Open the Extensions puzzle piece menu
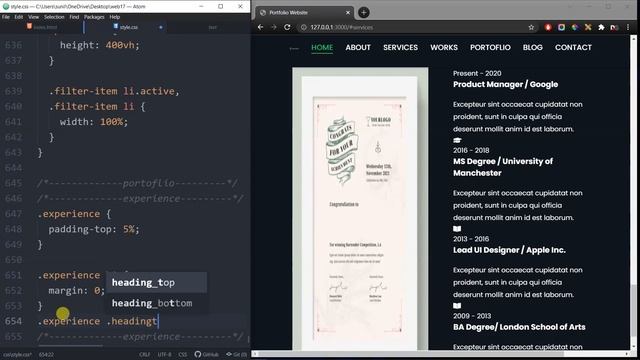The width and height of the screenshot is (640, 360). click(x=601, y=27)
